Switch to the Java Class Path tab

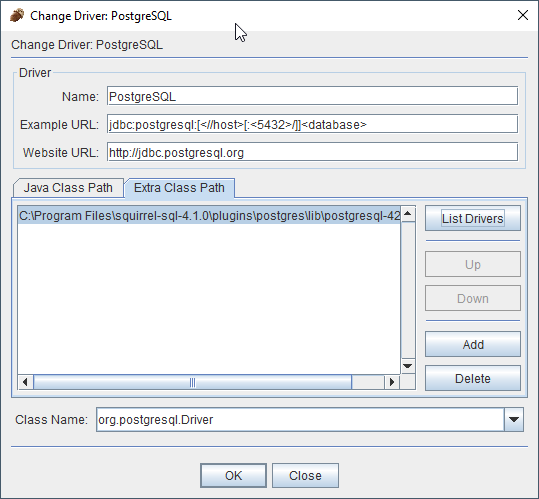coord(68,188)
